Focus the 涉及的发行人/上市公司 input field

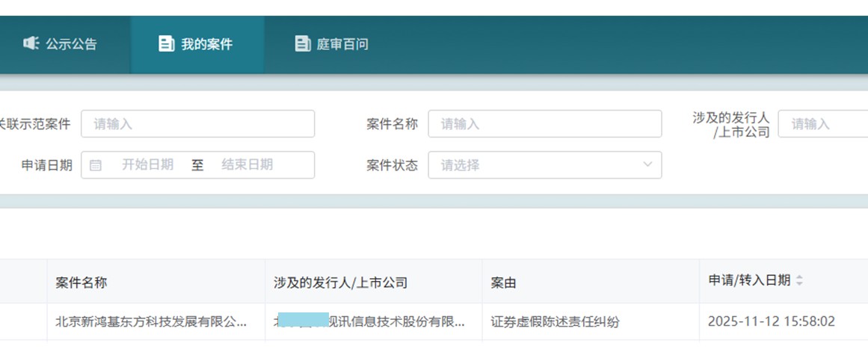tap(823, 124)
